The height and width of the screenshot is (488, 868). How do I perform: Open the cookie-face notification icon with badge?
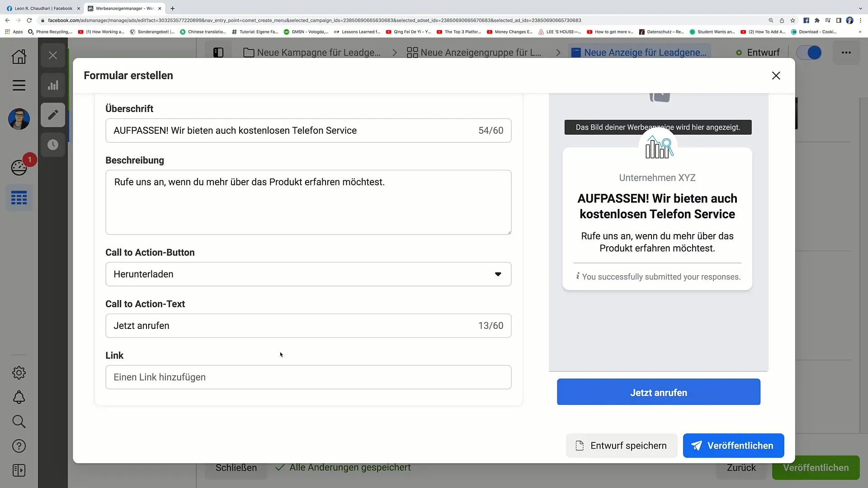click(19, 168)
